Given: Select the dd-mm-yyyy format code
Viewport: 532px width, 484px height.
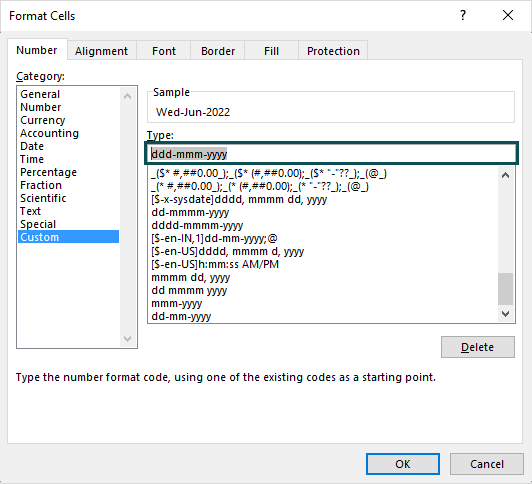Looking at the screenshot, I should click(323, 316).
